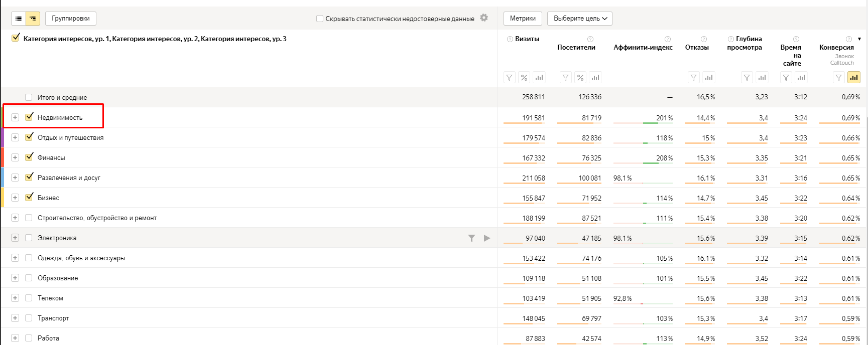Check the Итого и средние checkbox
The width and height of the screenshot is (868, 345).
[x=29, y=97]
